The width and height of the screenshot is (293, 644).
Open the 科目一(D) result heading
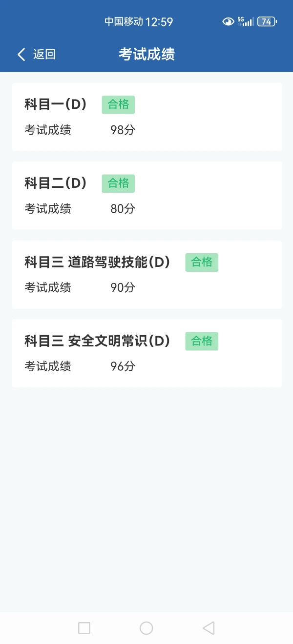point(56,104)
